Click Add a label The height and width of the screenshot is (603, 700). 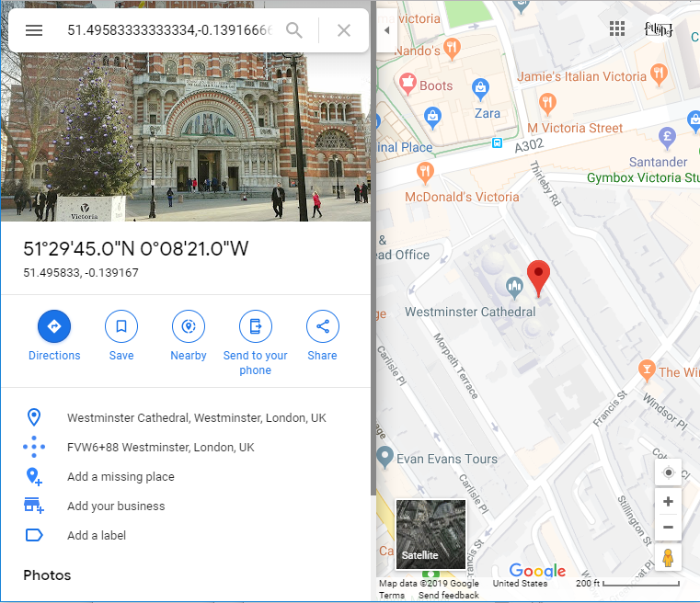[185, 535]
